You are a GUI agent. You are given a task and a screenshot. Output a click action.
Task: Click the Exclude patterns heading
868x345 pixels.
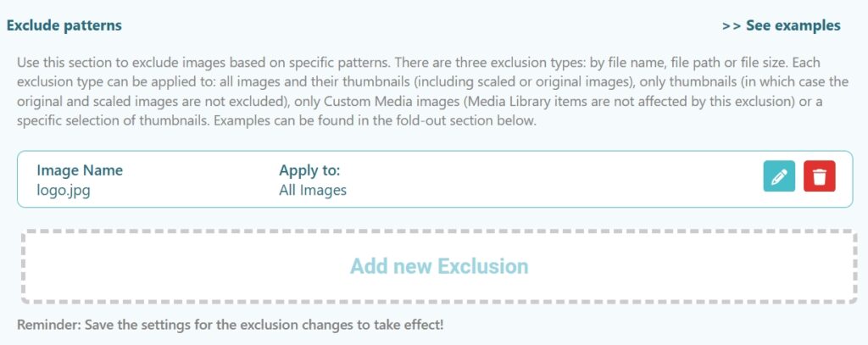point(64,25)
